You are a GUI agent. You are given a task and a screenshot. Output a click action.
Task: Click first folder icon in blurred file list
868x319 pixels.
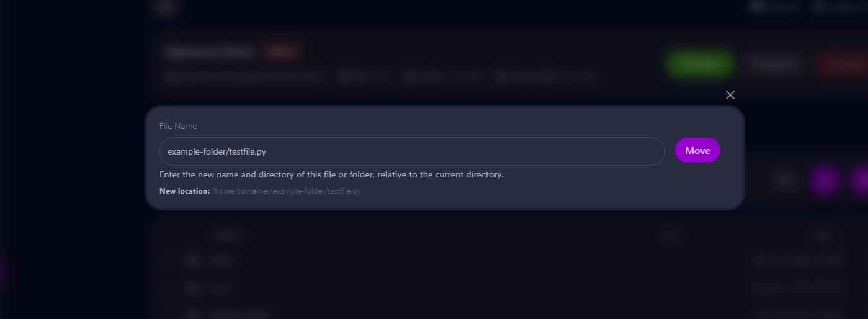click(x=192, y=261)
